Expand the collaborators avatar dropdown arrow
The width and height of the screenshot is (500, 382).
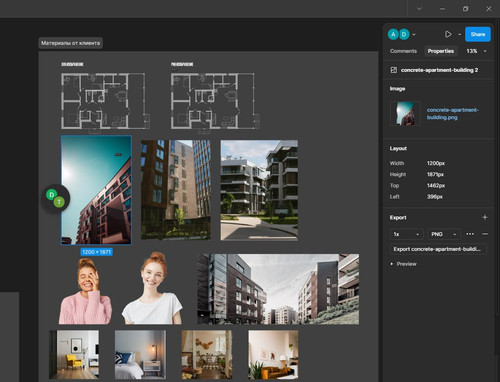click(x=414, y=34)
